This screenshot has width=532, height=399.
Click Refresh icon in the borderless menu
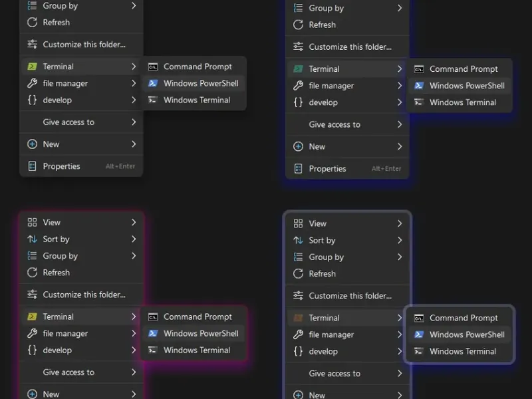(32, 23)
